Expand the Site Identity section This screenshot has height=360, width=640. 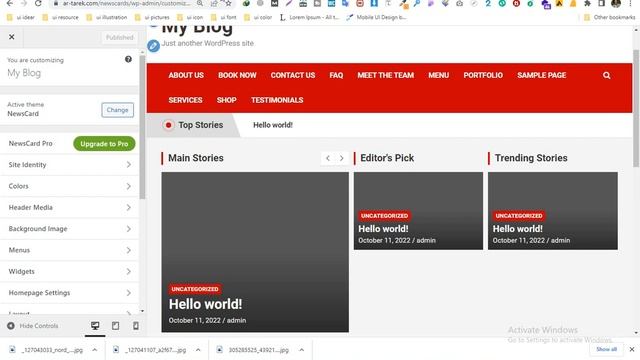tap(69, 165)
